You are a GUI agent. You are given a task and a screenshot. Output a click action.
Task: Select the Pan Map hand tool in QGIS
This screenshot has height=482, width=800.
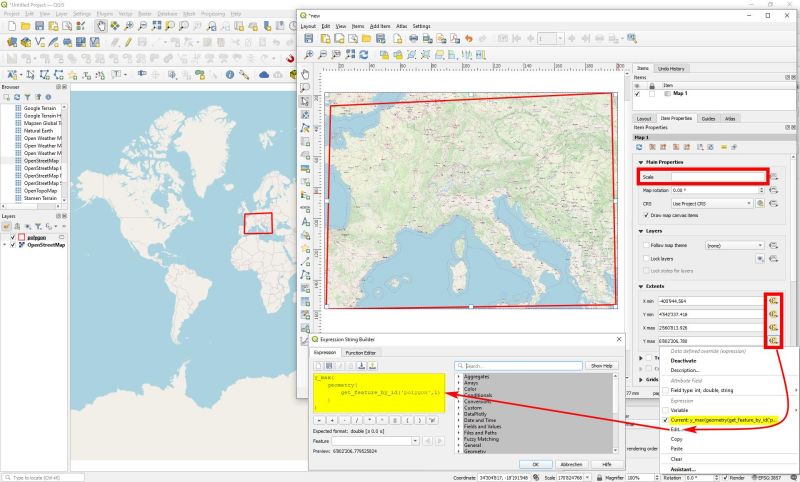pos(101,26)
